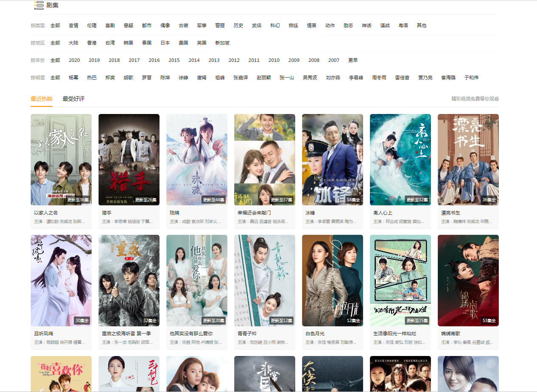This screenshot has height=392, width=537.
Task: Choose the 武侠 genre filter
Action: [257, 25]
